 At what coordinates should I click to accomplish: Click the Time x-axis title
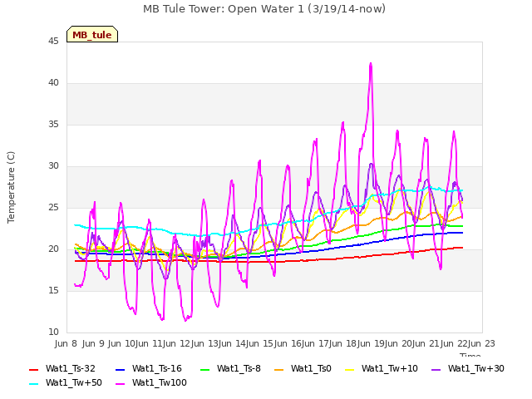[x=470, y=355]
